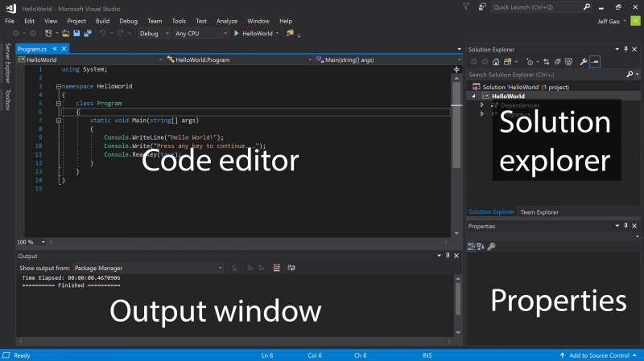Pin the Program.cs tab
The width and height of the screenshot is (644, 361).
point(54,48)
